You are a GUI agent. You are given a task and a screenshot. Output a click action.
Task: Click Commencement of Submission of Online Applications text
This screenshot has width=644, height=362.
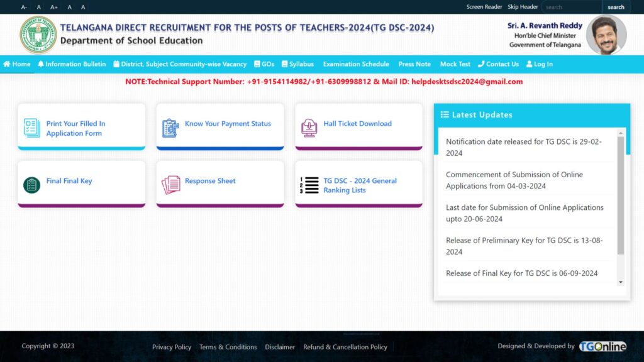[x=514, y=180]
